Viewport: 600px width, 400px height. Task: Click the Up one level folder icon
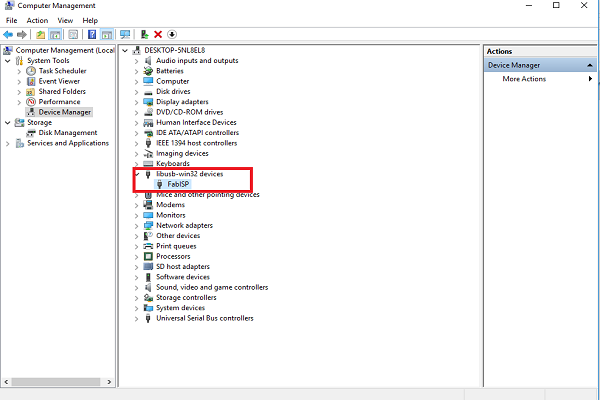40,34
